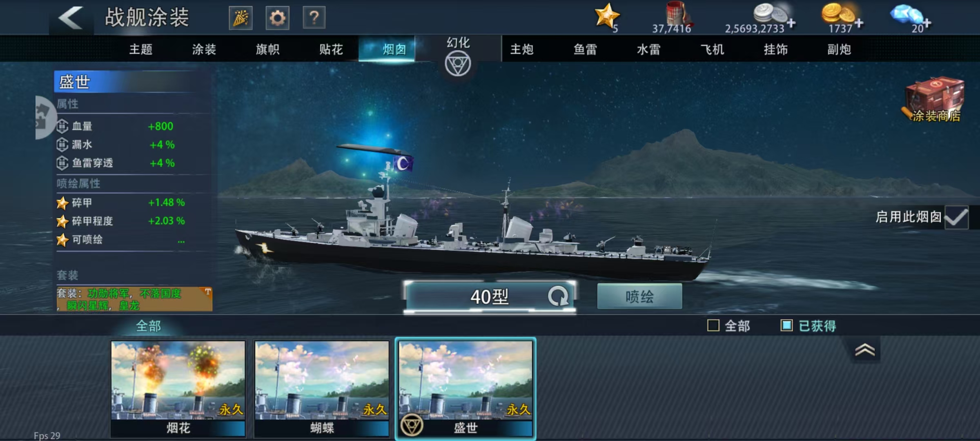Screen dimensions: 980x441
Task: Switch ship with the 40型 selector
Action: pos(490,297)
